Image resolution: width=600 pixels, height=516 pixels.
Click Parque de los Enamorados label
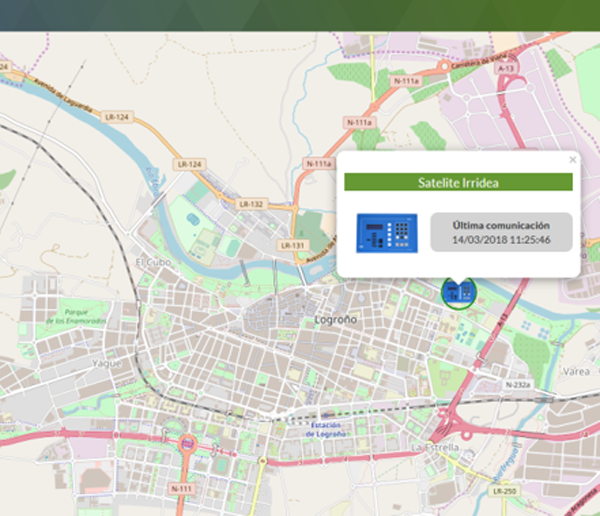click(x=63, y=317)
